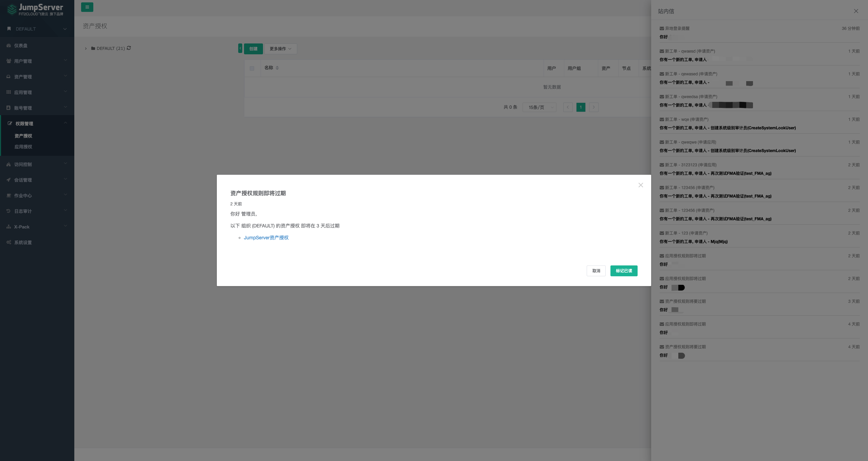
Task: Click the X-Pack sidebar icon
Action: 8,227
